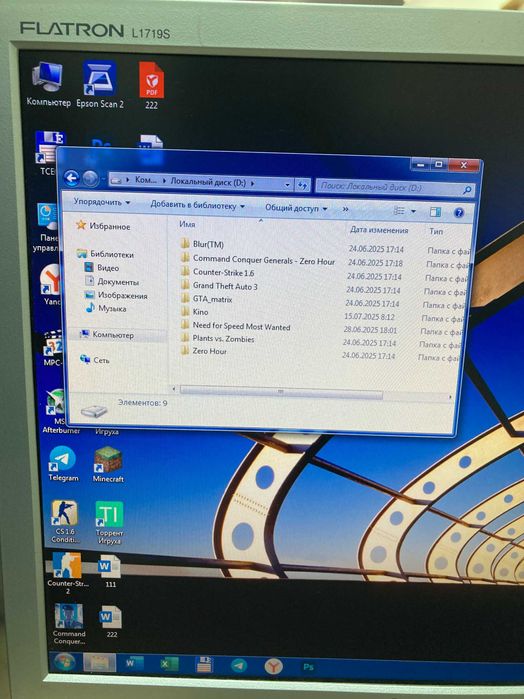Open the Упорядочить dropdown menu
The width and height of the screenshot is (524, 699).
pyautogui.click(x=102, y=202)
